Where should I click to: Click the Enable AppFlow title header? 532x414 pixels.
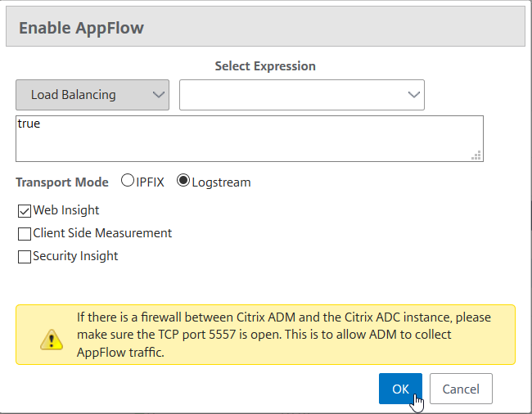click(81, 28)
